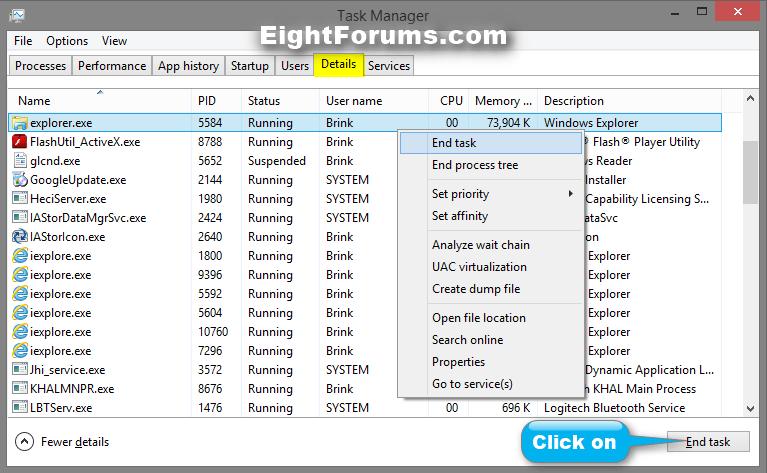The image size is (767, 473).
Task: Switch to the Users tab
Action: pos(295,66)
